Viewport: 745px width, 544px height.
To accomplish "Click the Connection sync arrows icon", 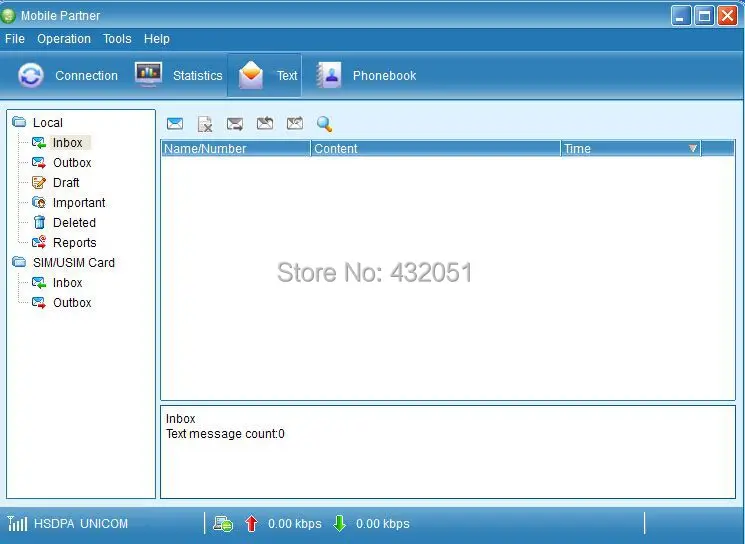I will click(31, 75).
